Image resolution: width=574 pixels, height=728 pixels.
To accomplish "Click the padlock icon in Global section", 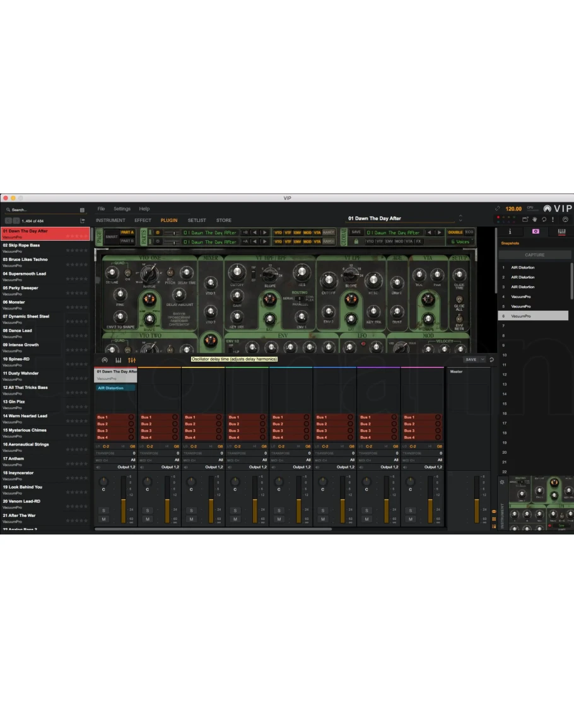I will [x=356, y=241].
